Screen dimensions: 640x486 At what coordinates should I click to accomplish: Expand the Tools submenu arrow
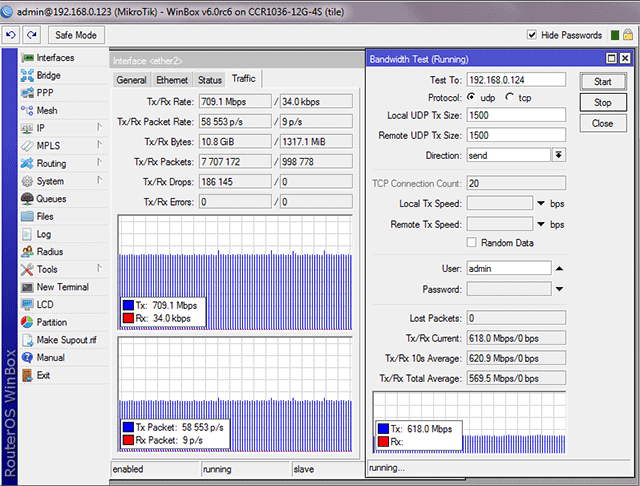click(99, 268)
